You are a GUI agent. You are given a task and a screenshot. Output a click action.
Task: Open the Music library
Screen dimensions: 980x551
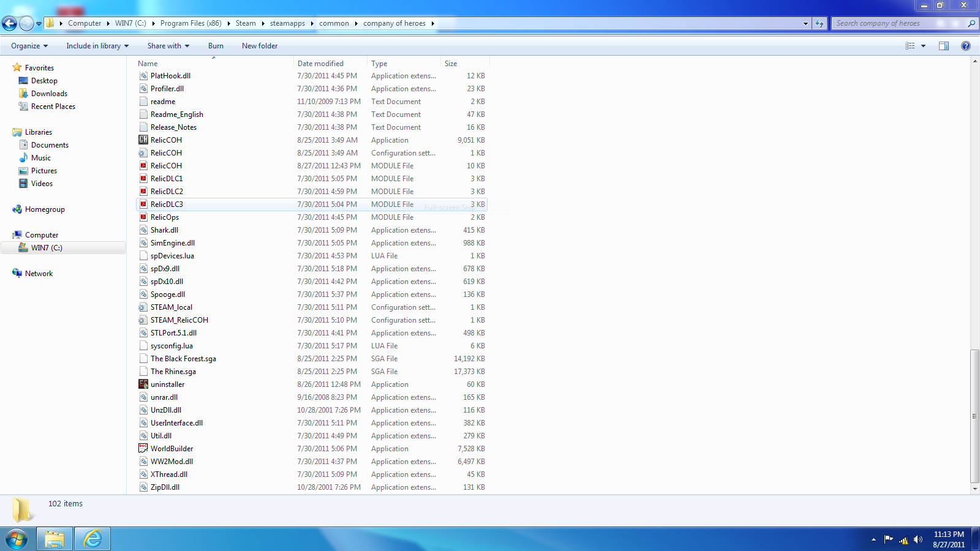click(41, 158)
